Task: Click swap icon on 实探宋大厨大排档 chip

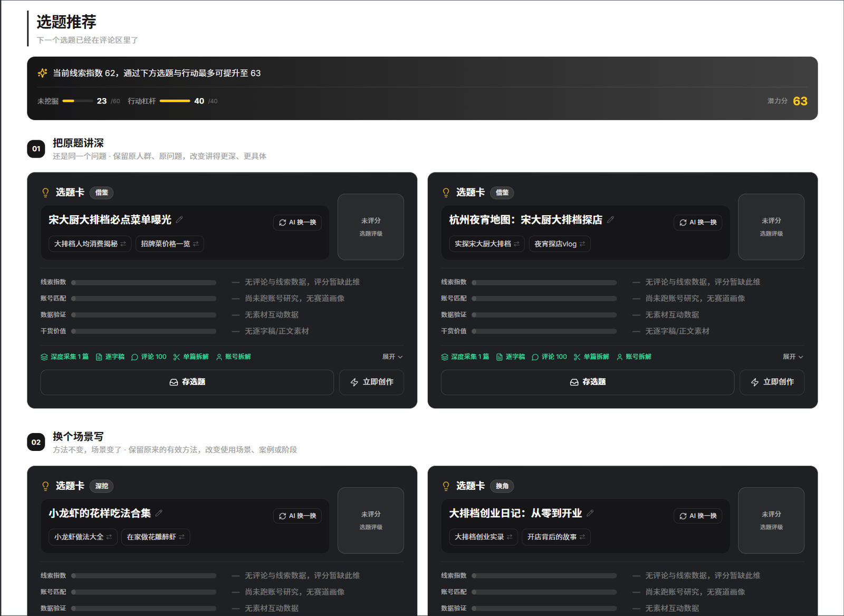Action: pyautogui.click(x=516, y=244)
